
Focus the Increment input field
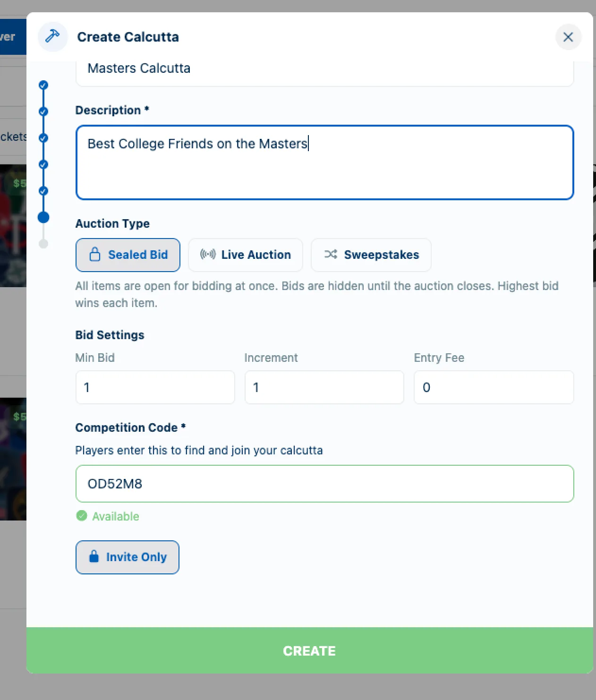pyautogui.click(x=324, y=387)
